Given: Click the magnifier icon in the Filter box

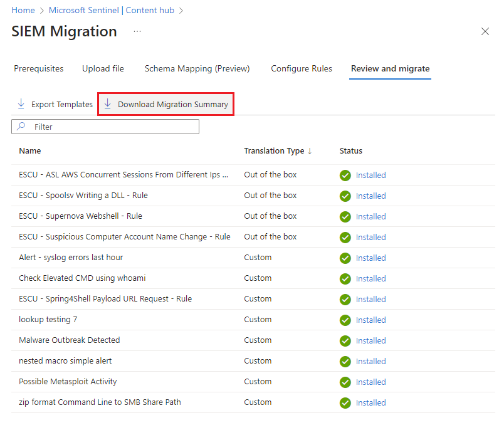Looking at the screenshot, I should pyautogui.click(x=21, y=126).
